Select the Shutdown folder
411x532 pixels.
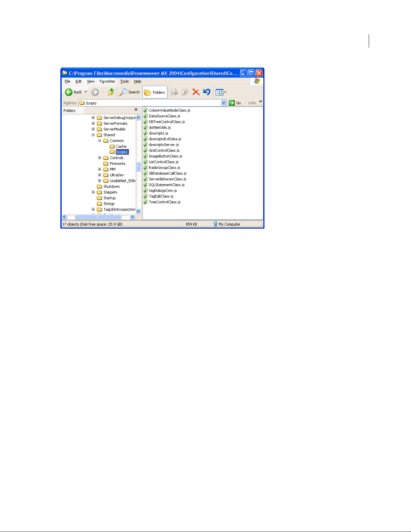(x=108, y=186)
